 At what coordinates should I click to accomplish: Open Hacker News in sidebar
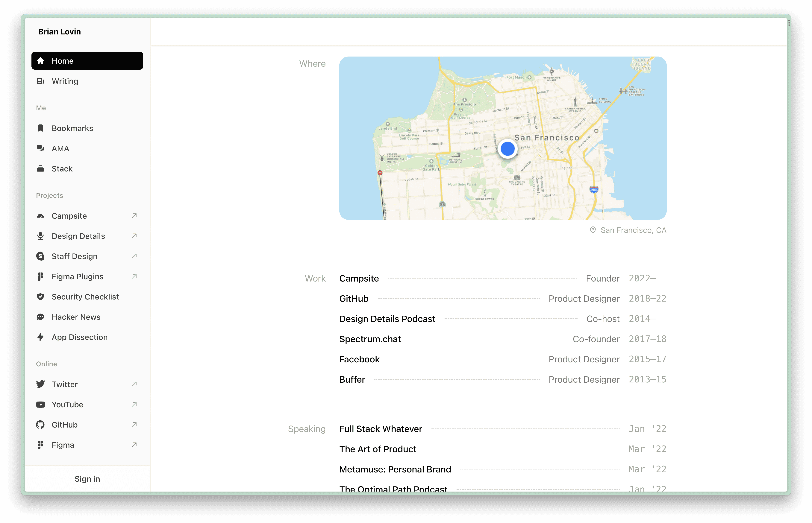pos(76,317)
